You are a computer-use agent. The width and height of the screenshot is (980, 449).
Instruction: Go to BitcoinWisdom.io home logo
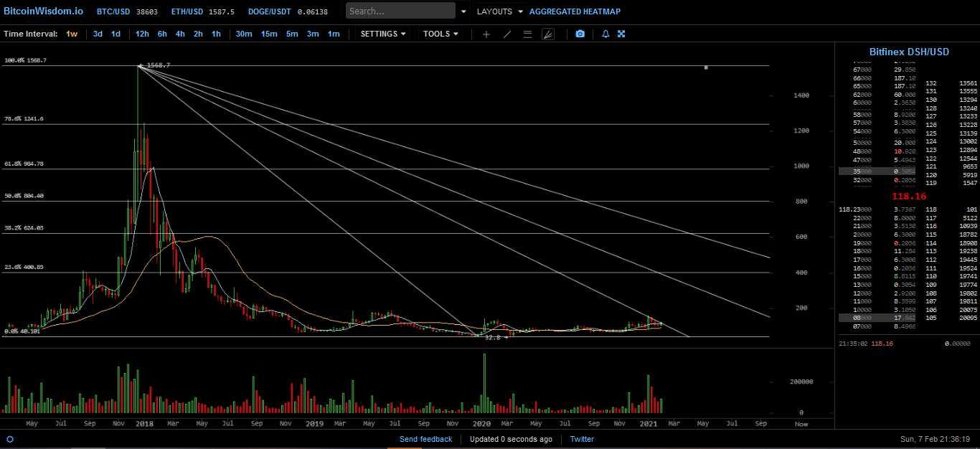point(43,11)
